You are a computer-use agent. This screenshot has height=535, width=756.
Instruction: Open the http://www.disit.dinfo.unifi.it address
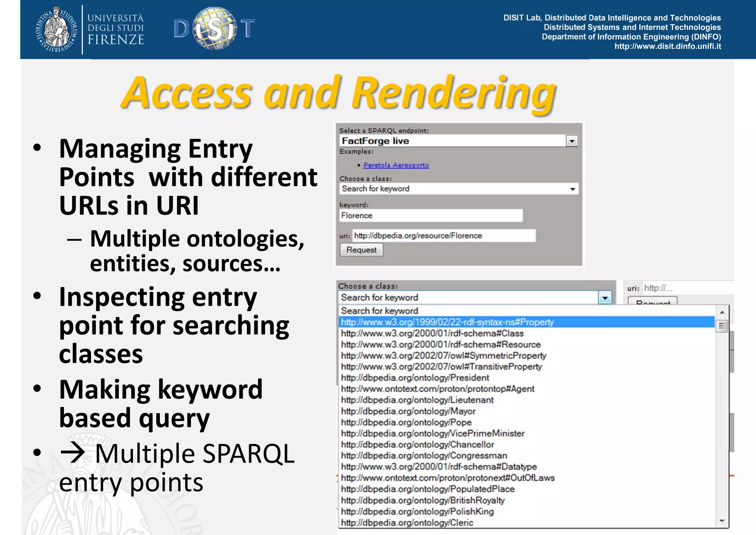[x=667, y=47]
